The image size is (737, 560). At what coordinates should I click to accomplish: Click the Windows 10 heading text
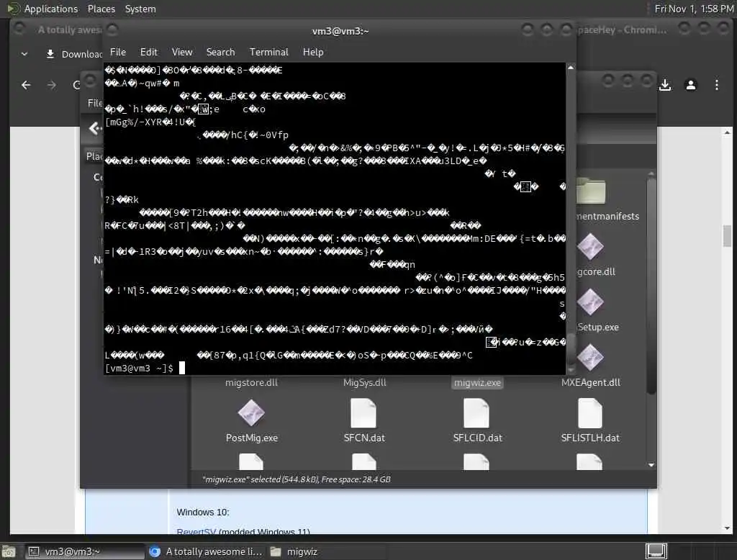pyautogui.click(x=202, y=512)
